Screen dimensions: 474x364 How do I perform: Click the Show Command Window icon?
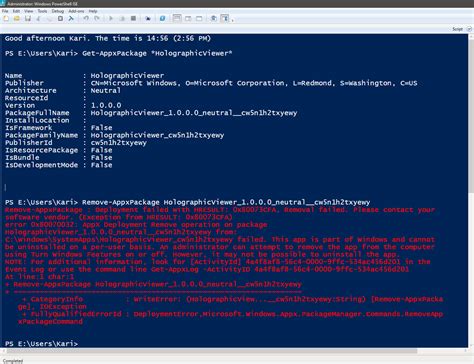214,18
